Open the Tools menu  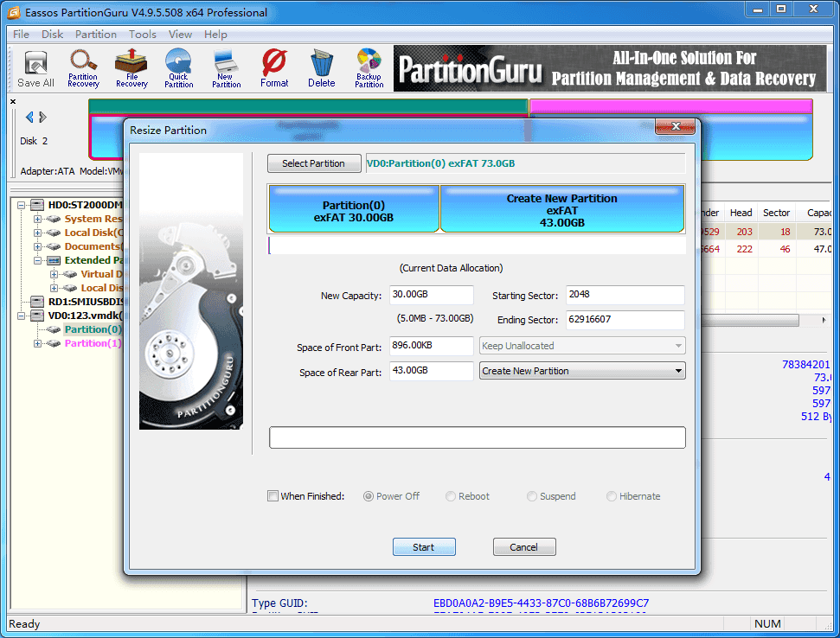pos(143,35)
